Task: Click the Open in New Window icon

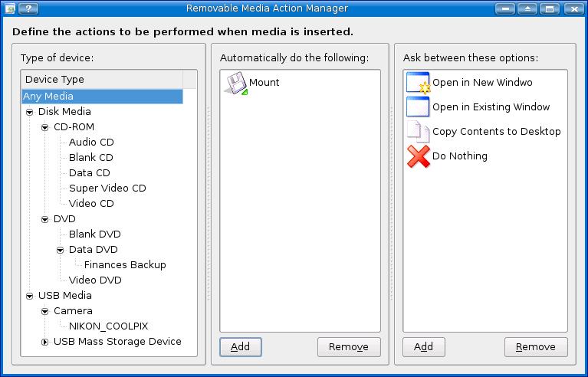Action: click(418, 83)
